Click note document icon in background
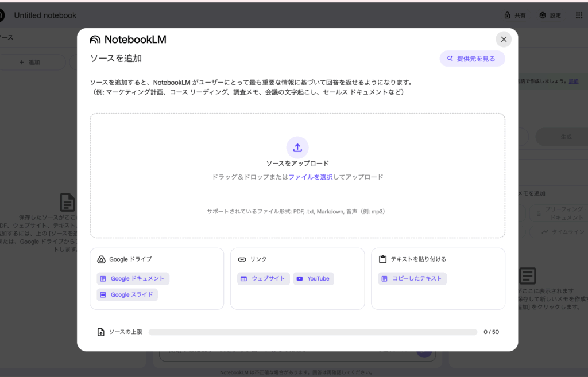 coord(527,275)
